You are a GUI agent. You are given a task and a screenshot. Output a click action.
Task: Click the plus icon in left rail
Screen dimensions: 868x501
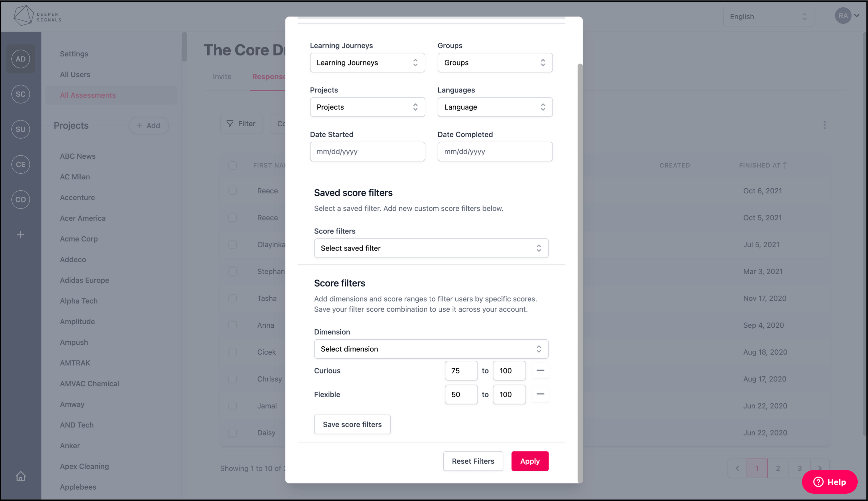21,235
